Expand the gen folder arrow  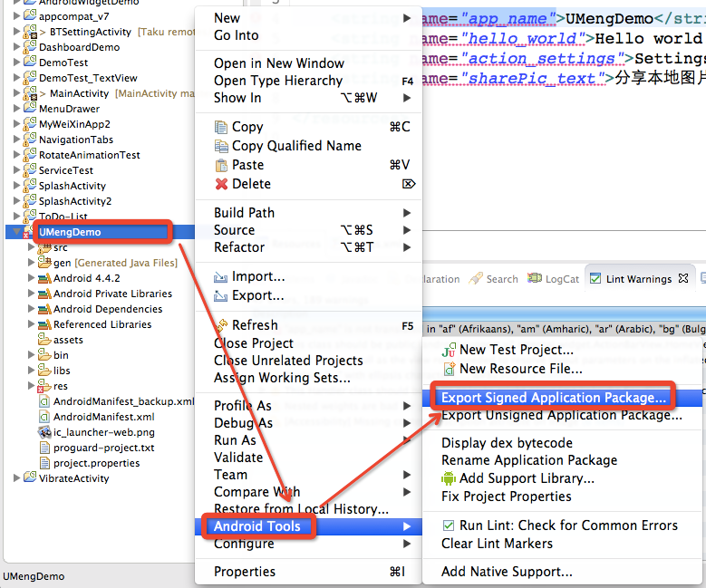31,262
